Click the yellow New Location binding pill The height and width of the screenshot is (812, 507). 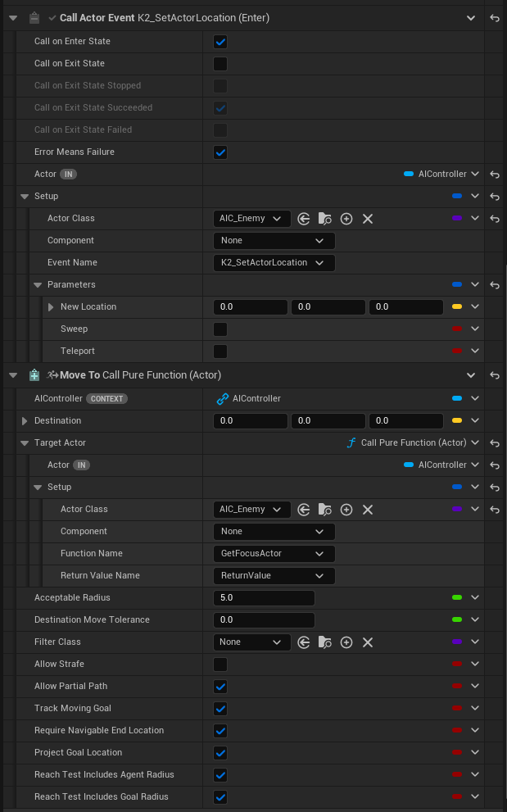[457, 307]
